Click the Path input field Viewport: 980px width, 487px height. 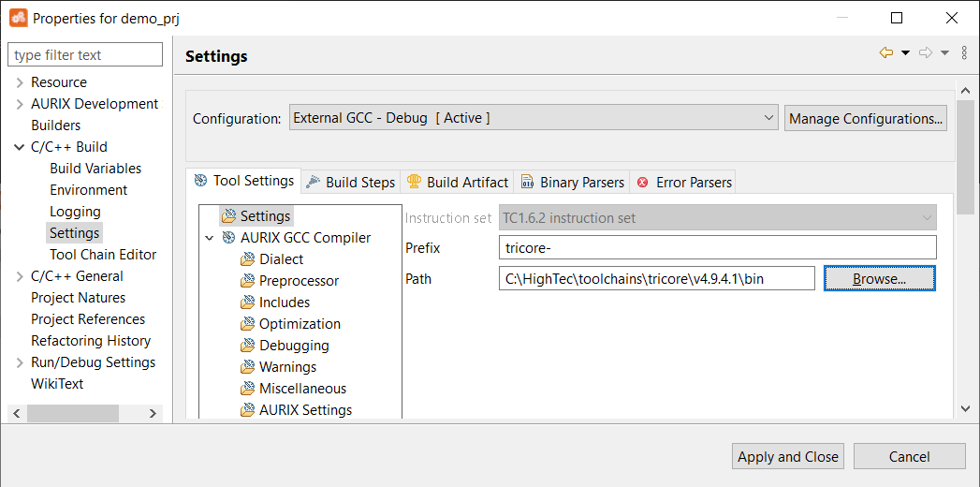click(656, 279)
